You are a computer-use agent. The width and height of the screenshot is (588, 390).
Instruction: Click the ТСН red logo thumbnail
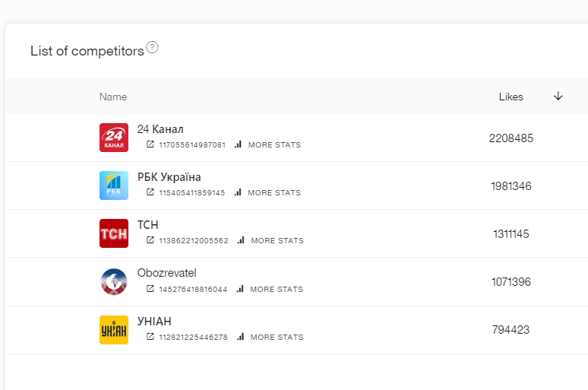(x=114, y=233)
